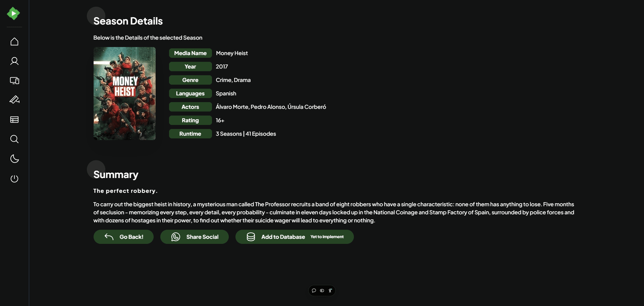The image size is (644, 306).
Task: Click the '16+' rating value
Action: pos(220,120)
